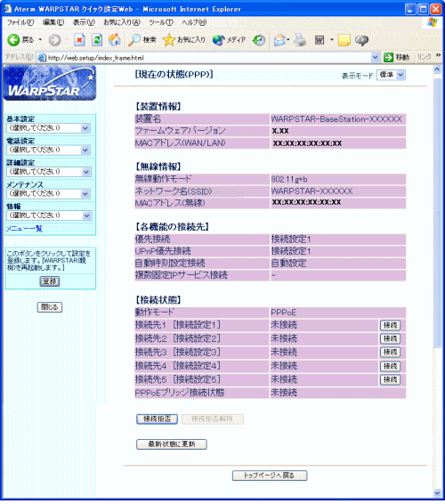
Task: Click the browser Back arrow icon
Action: tap(13, 40)
